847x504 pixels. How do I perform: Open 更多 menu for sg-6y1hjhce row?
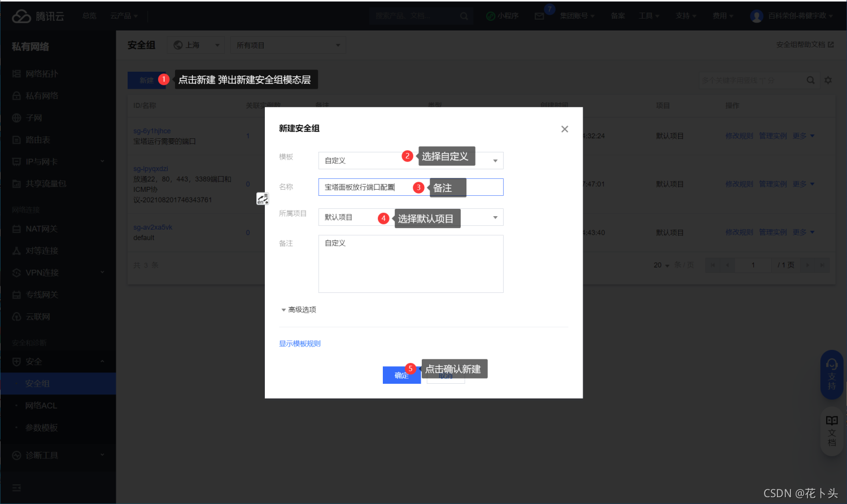click(804, 136)
